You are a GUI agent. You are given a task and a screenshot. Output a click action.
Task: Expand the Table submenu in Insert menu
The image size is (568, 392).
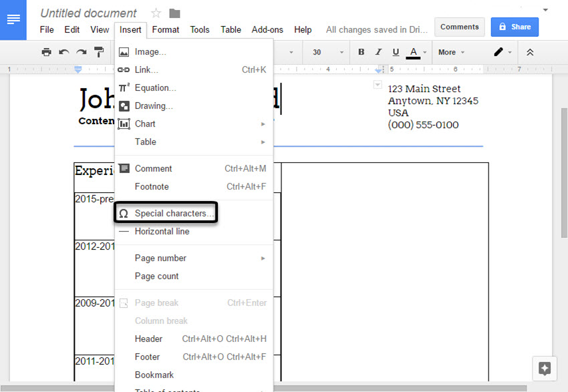[x=194, y=142]
